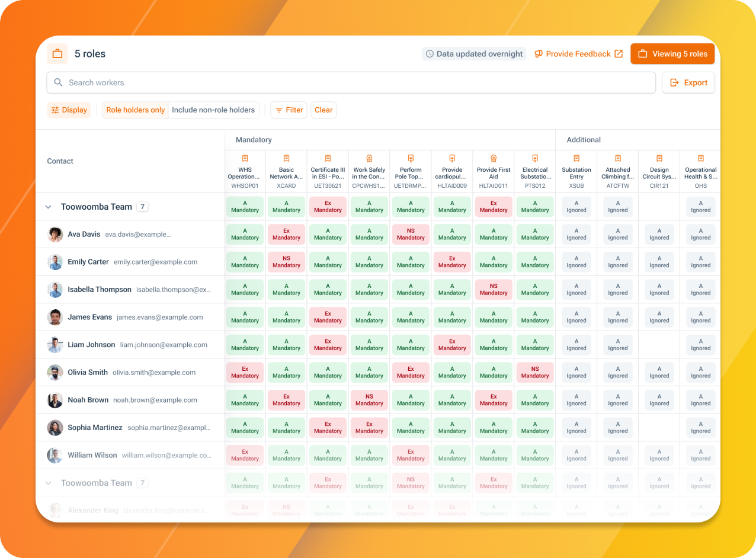This screenshot has height=558, width=756.
Task: Click the briefcase roles icon beside '5 roles'
Action: (x=57, y=54)
